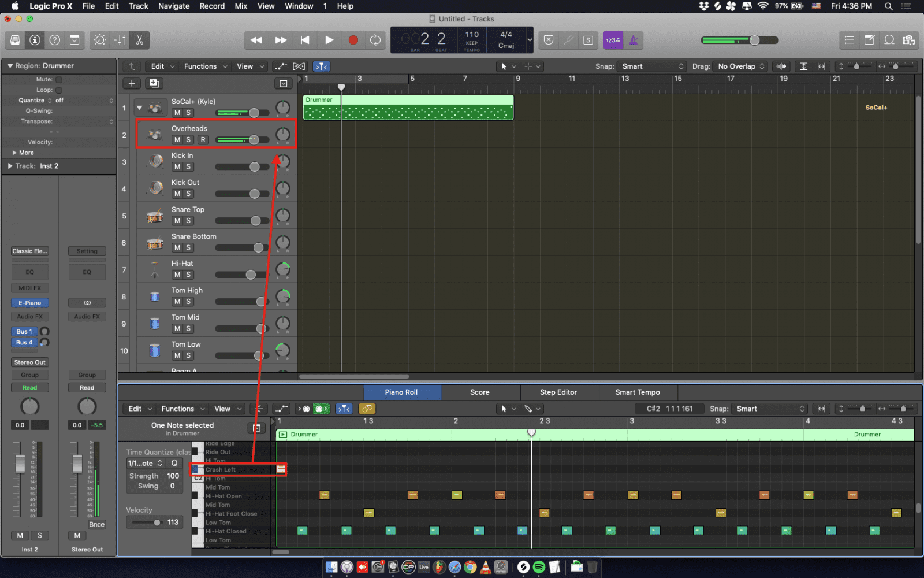Start recording with the Record button
The height and width of the screenshot is (578, 924).
pos(353,40)
